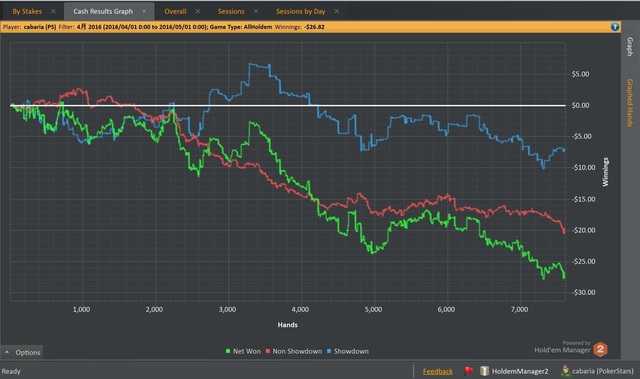Click the 6,000 hands axis label
This screenshot has width=640, height=379.
(447, 310)
